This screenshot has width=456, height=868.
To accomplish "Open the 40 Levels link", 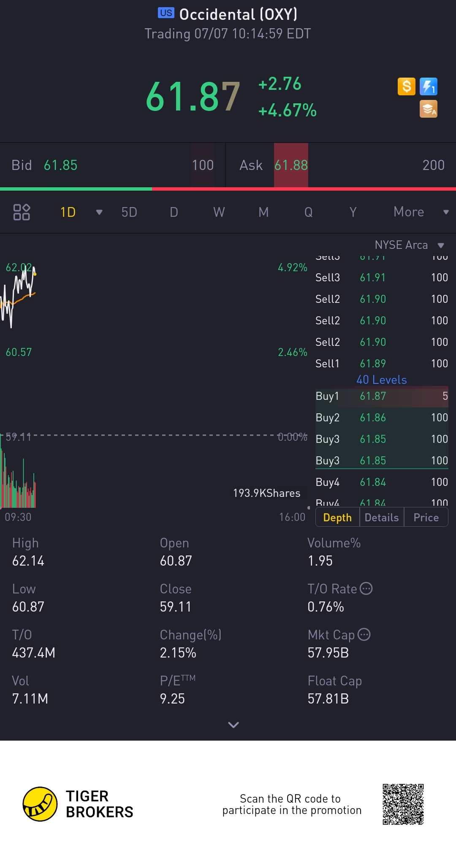I will tap(382, 380).
